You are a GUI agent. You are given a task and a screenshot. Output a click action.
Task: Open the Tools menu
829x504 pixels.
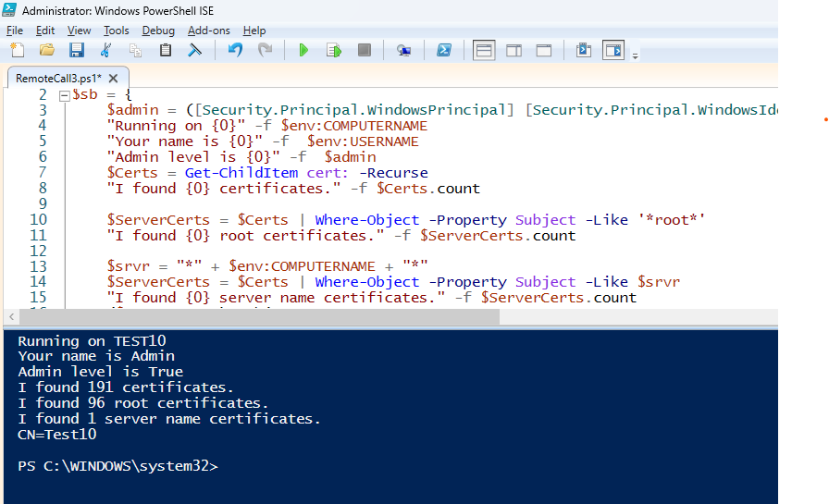116,31
